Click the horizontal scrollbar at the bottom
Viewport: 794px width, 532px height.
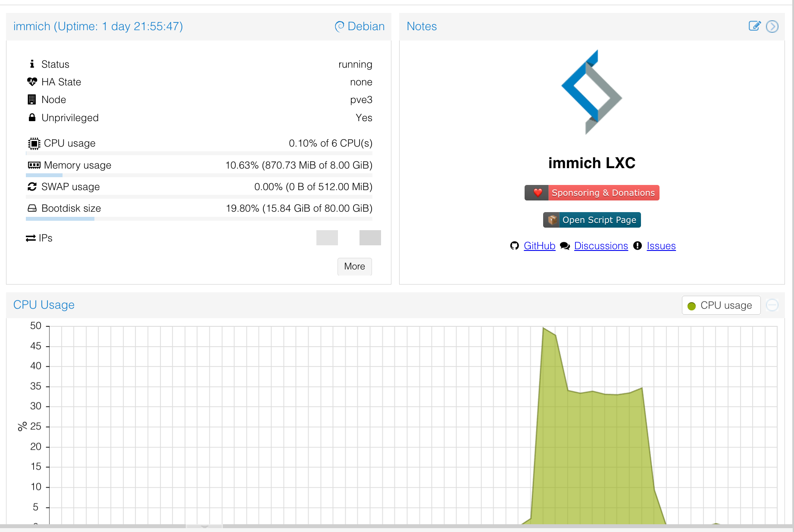[397, 526]
